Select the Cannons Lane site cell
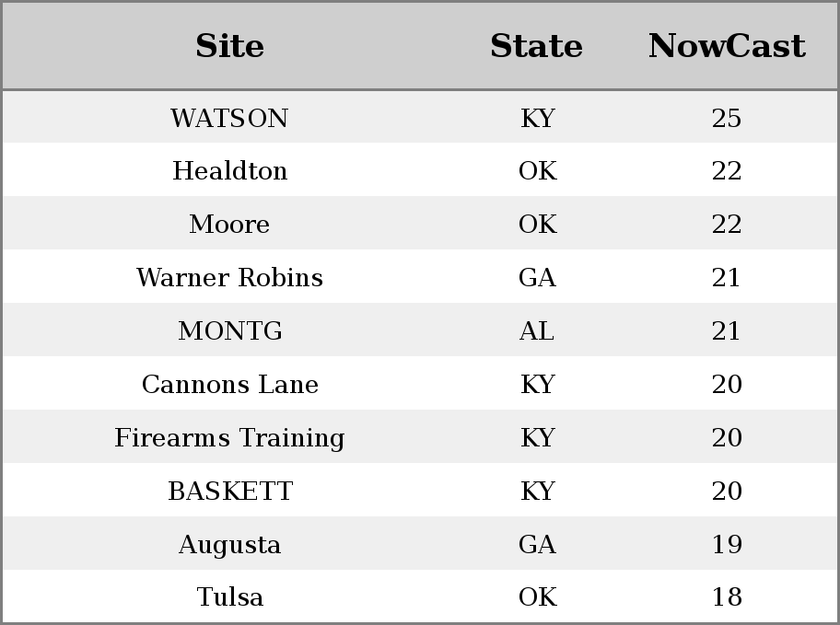This screenshot has width=840, height=625. [230, 384]
